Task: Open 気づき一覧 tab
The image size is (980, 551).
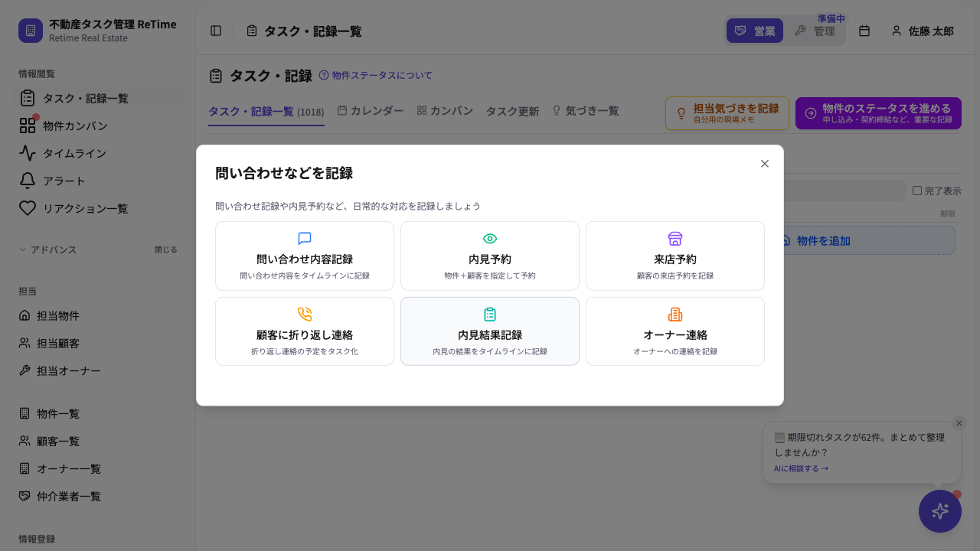Action: point(586,111)
